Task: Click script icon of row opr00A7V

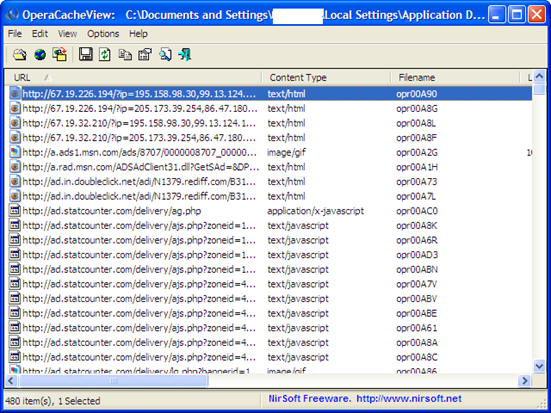Action: tap(14, 284)
